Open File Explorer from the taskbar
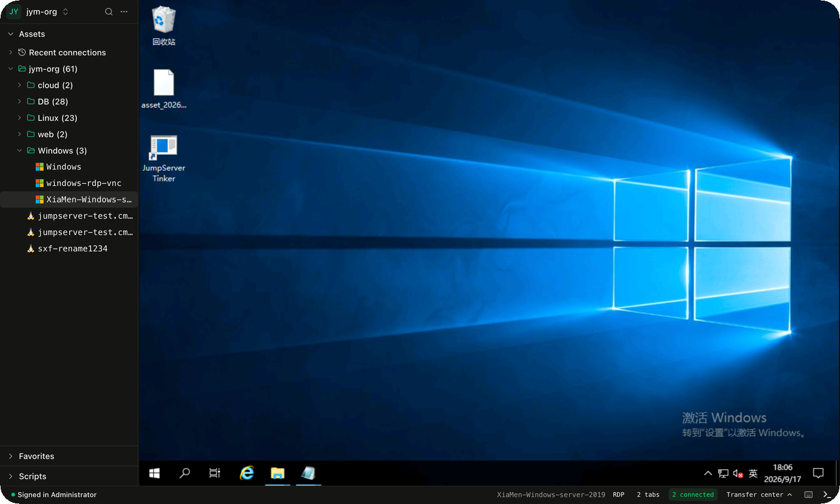The image size is (840, 504). coord(277,473)
